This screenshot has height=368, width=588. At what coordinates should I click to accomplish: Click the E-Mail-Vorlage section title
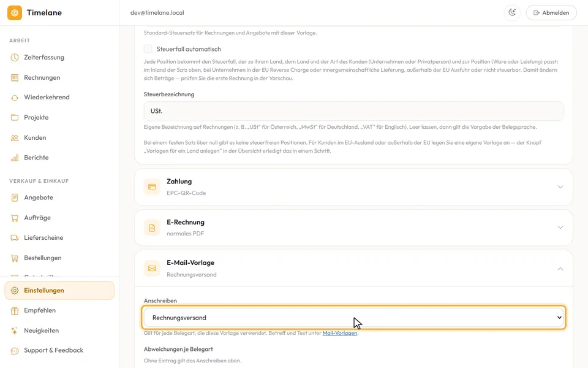(x=190, y=263)
